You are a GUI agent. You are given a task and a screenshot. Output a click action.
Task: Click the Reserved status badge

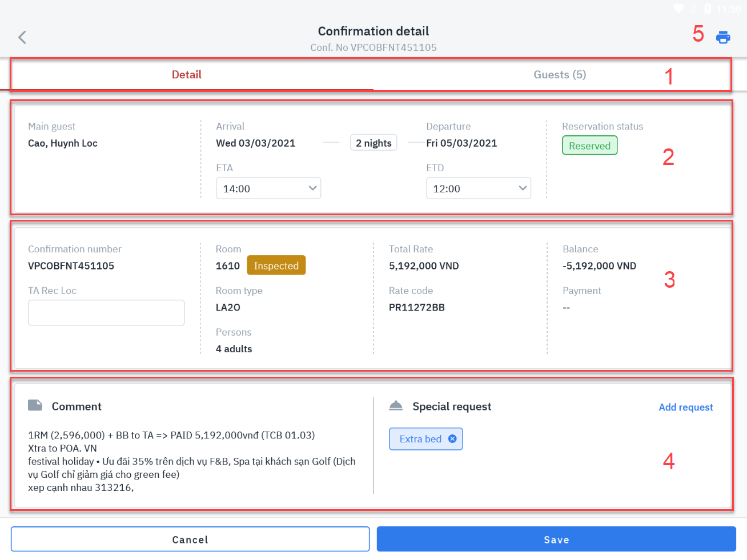pos(589,146)
